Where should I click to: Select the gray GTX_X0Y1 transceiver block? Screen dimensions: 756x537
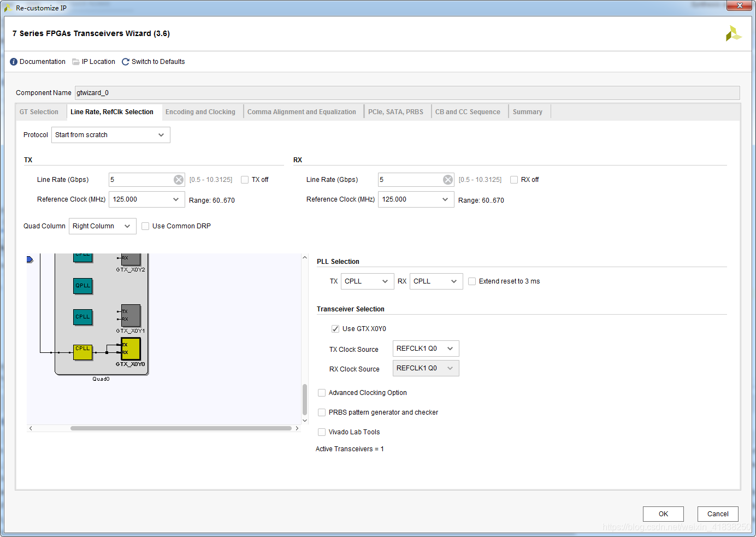coord(131,315)
